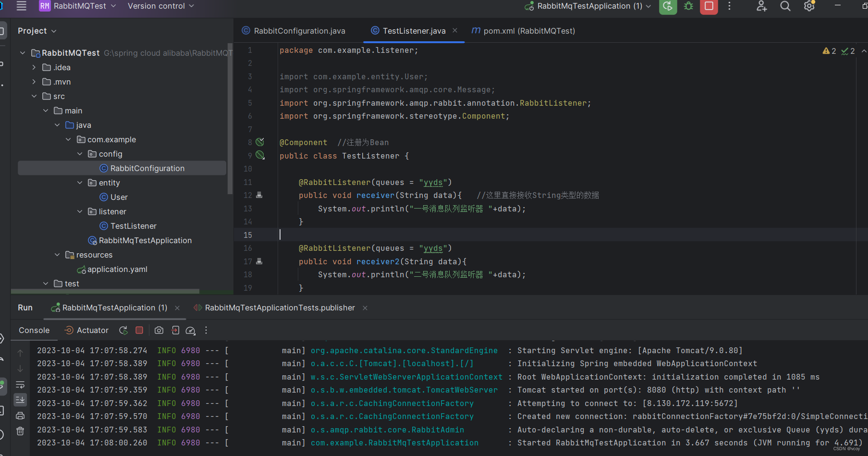
Task: Open the Version control dropdown
Action: (161, 6)
